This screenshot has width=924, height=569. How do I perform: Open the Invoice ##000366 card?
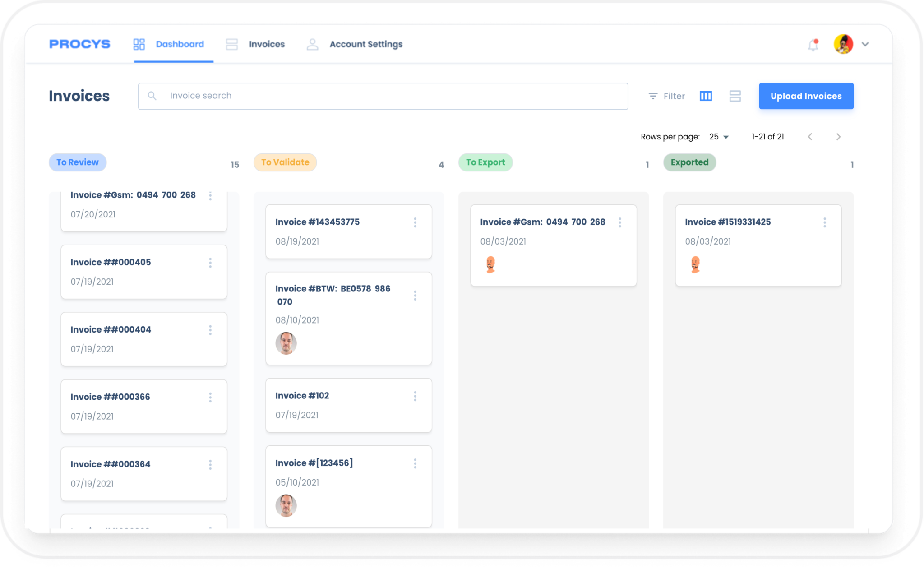tap(135, 406)
